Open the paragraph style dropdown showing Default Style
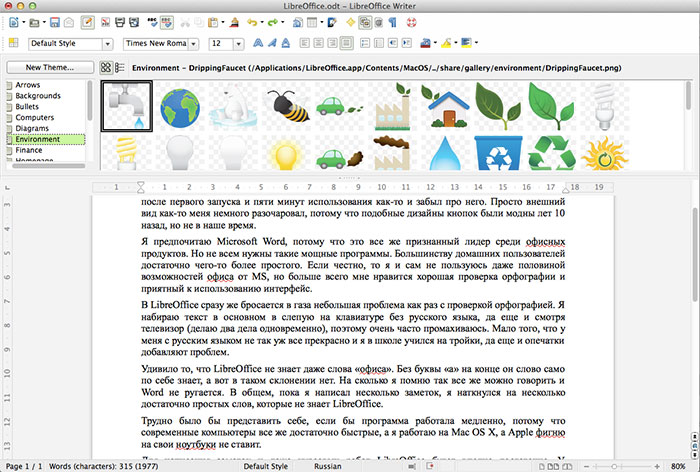The image size is (700, 472). point(107,44)
